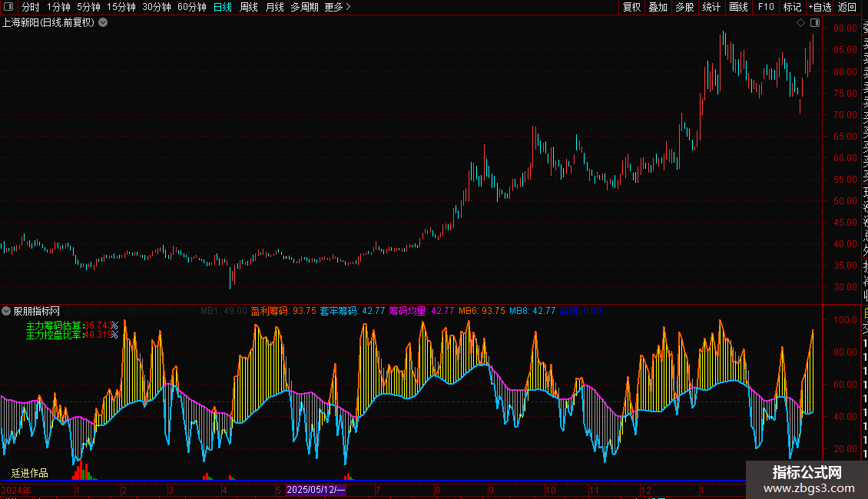
Task: Click the 2024年 timeline label
Action: [x=16, y=490]
